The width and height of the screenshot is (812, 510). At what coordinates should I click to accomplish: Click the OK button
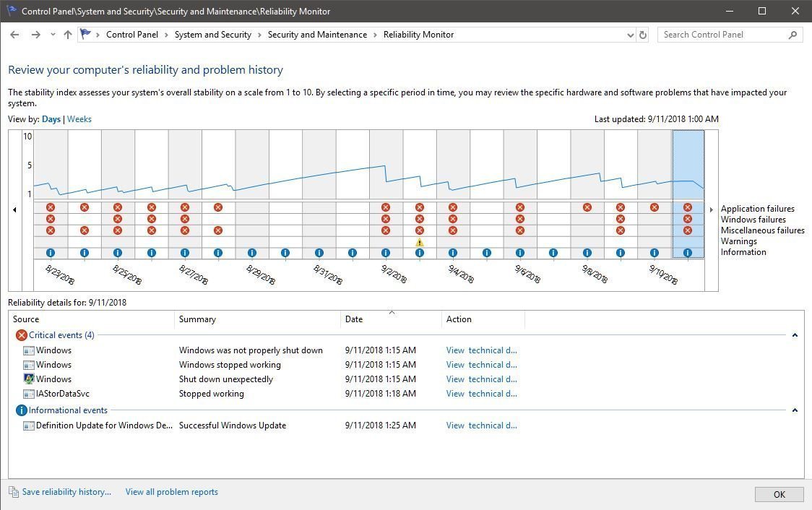pyautogui.click(x=779, y=494)
